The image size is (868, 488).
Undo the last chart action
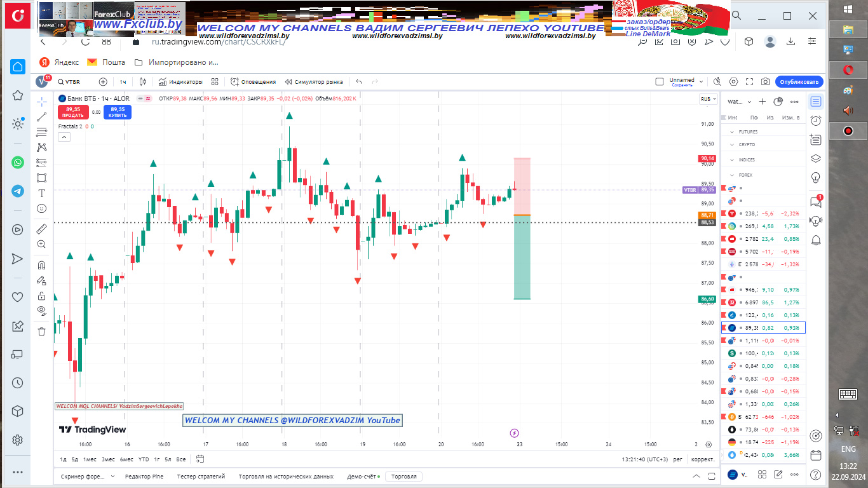coord(359,82)
